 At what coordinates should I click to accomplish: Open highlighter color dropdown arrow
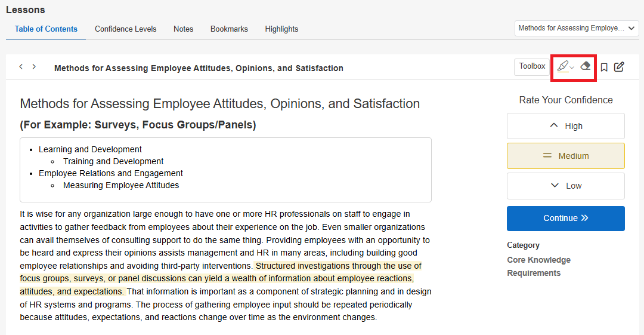pyautogui.click(x=572, y=67)
